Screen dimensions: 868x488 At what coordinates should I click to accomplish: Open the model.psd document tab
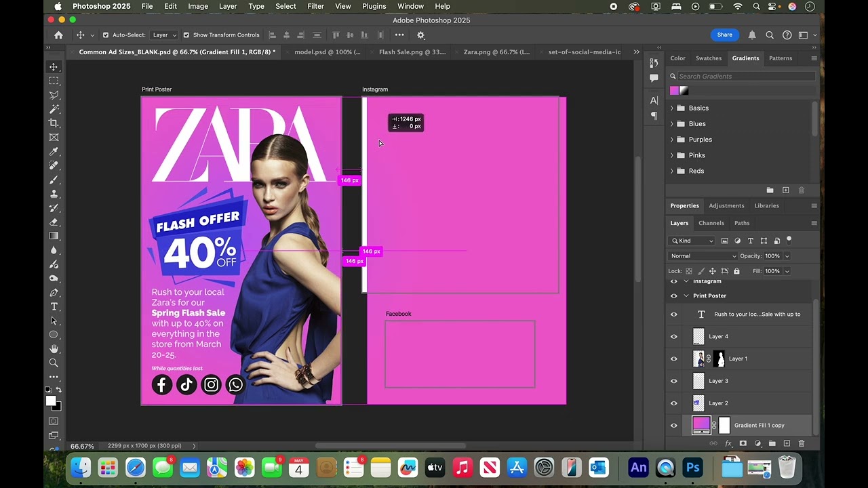point(328,52)
